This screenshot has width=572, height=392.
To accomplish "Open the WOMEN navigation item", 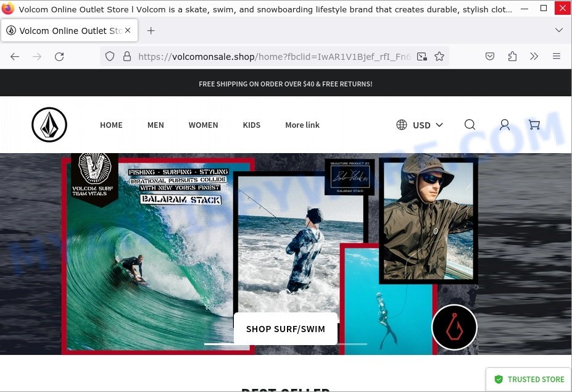I will (203, 125).
